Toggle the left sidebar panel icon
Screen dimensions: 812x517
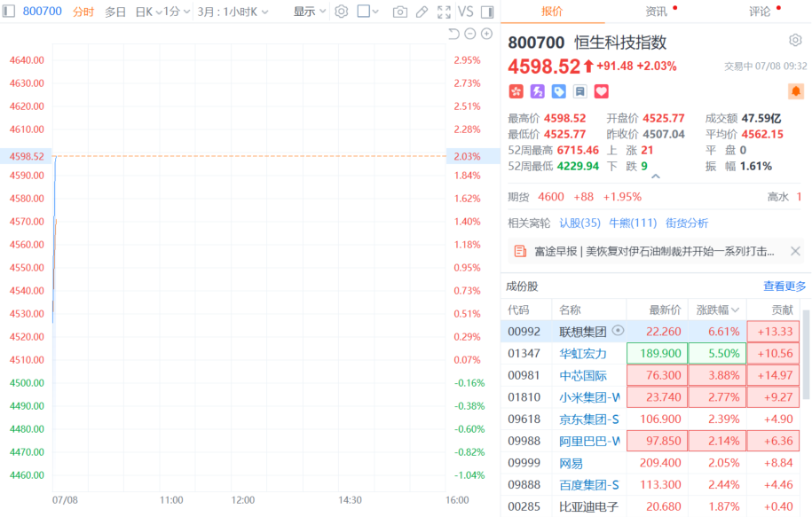tap(9, 11)
